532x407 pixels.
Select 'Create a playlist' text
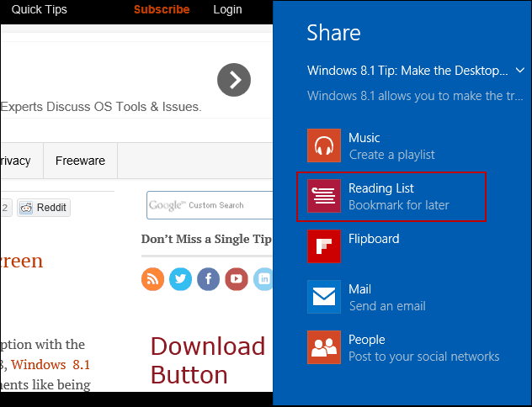tap(392, 155)
